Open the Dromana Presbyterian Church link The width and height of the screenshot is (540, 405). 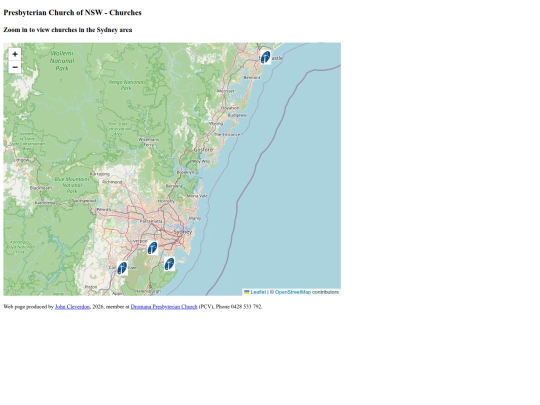164,307
